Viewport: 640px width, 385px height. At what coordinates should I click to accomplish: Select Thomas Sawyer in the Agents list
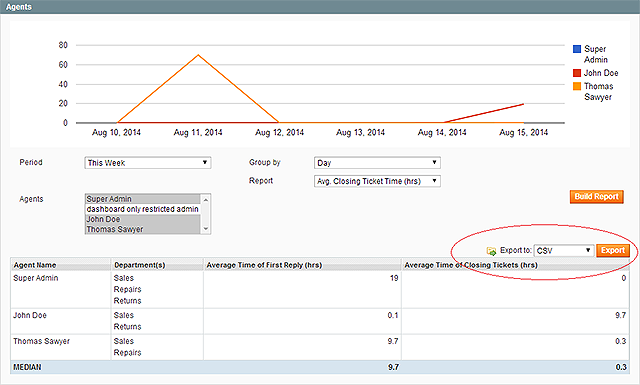(142, 229)
